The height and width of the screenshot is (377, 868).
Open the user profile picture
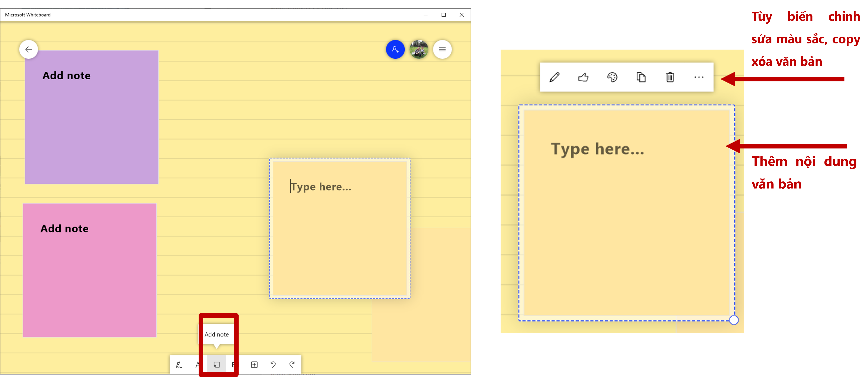click(419, 50)
